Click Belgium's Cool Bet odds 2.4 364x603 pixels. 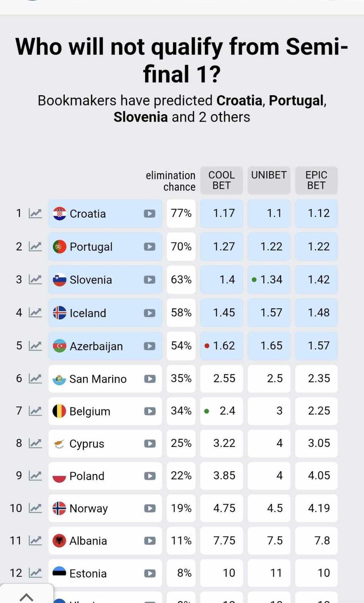(x=227, y=411)
